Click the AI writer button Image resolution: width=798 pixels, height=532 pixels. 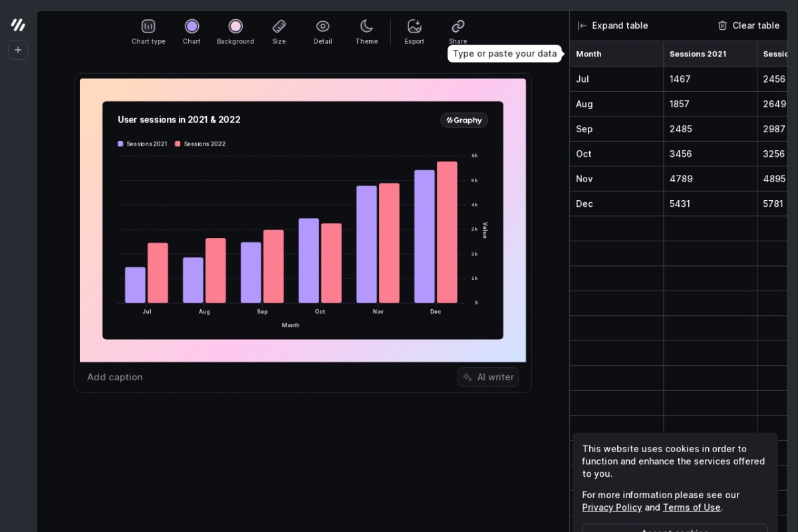[x=488, y=377]
